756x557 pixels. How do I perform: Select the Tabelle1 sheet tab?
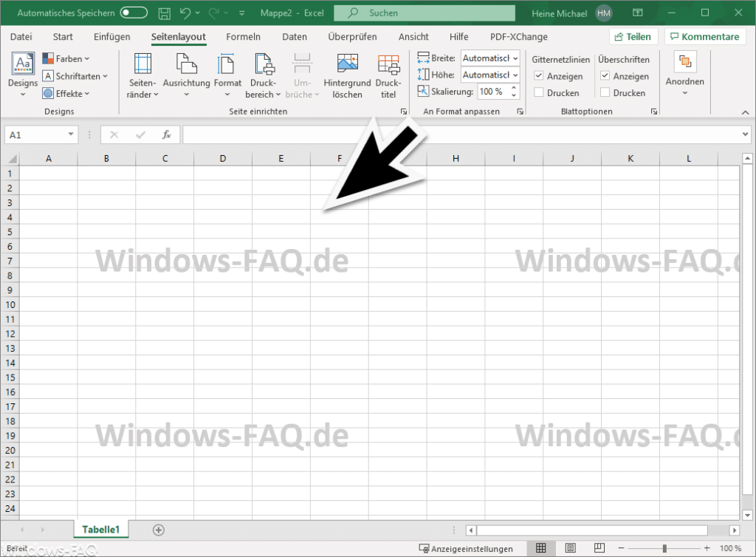pos(100,530)
